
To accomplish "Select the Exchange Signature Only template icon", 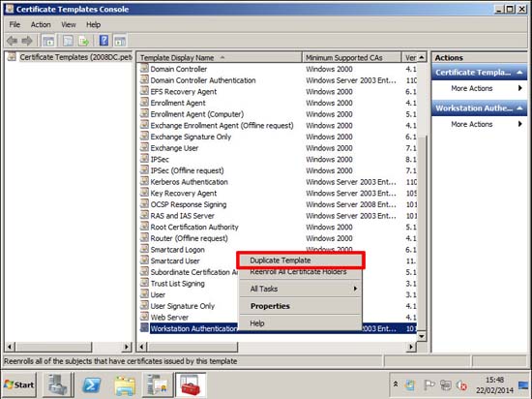I will [x=144, y=137].
